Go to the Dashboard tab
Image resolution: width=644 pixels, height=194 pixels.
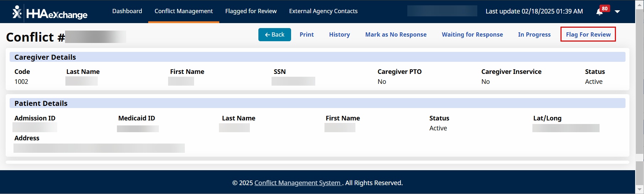(x=127, y=11)
